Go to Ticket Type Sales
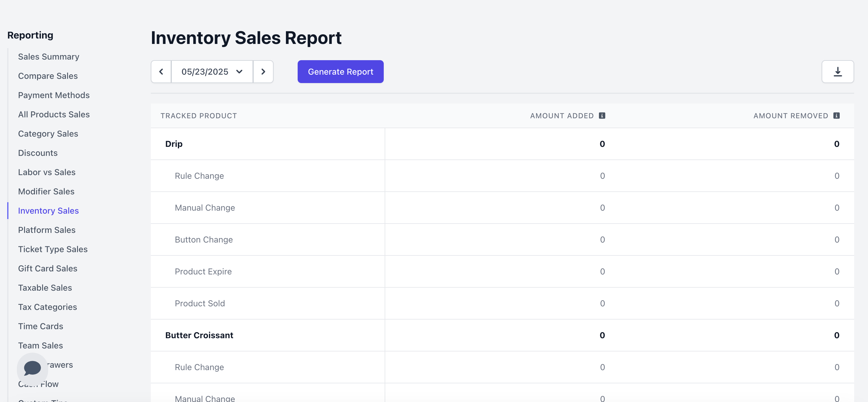 point(53,249)
